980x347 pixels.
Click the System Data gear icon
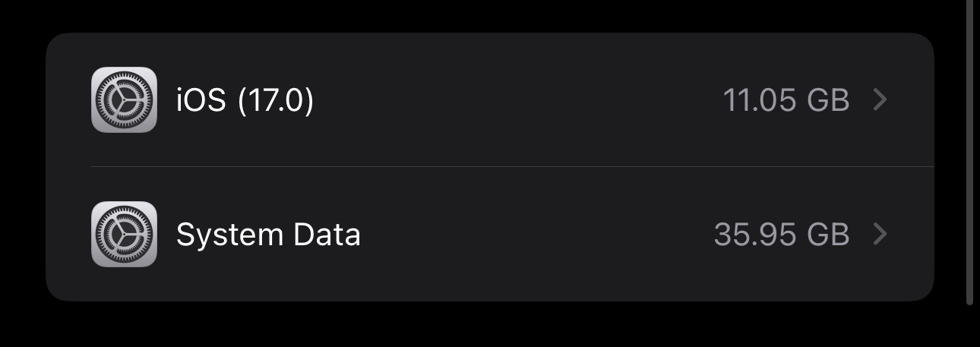pyautogui.click(x=124, y=235)
